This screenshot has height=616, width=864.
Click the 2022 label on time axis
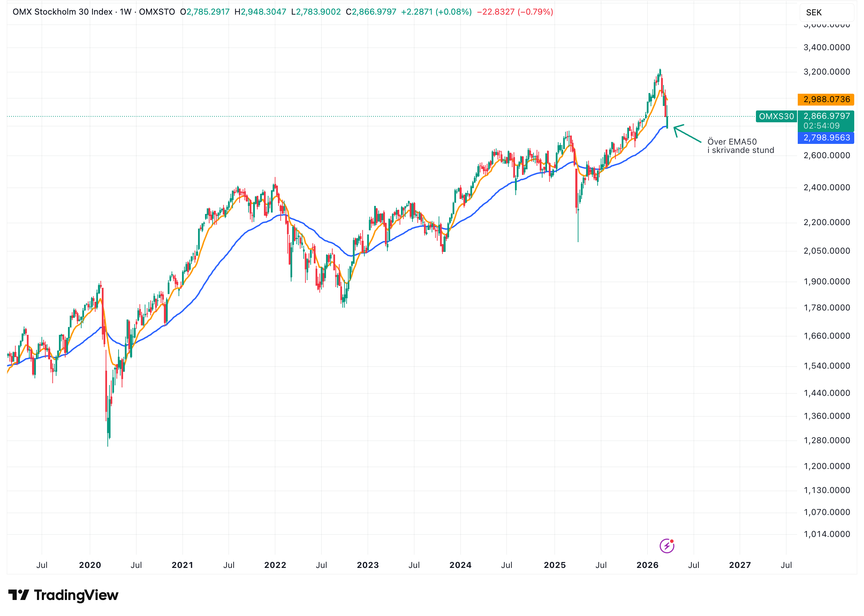click(275, 565)
